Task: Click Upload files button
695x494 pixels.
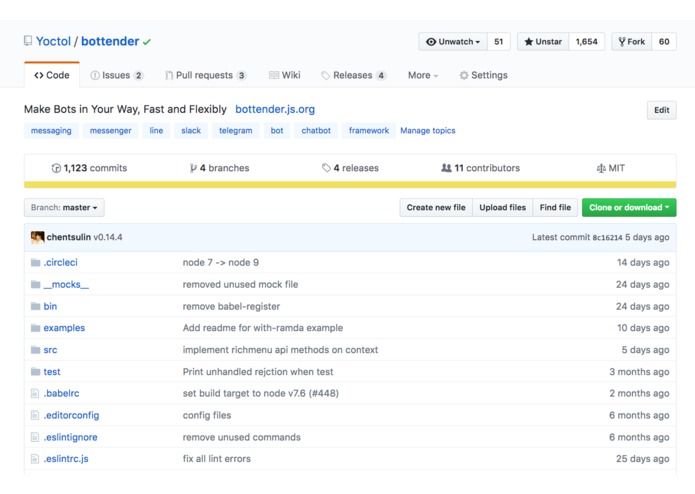Action: (x=503, y=208)
